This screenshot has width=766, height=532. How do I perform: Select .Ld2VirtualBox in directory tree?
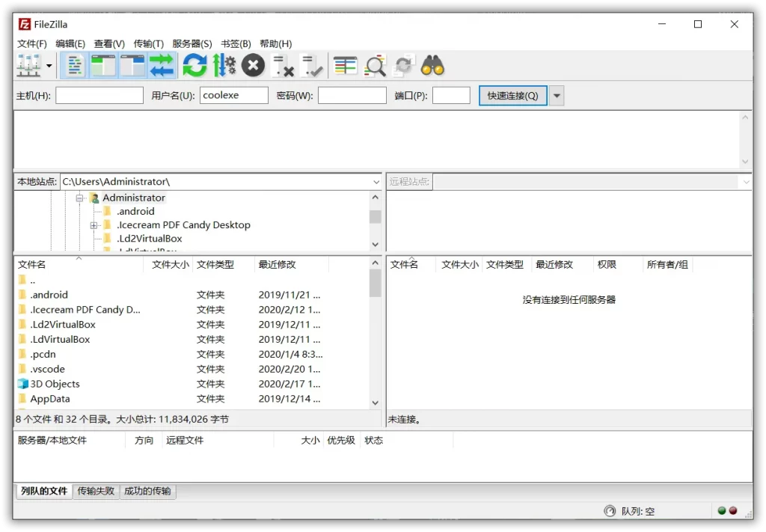[x=149, y=239]
